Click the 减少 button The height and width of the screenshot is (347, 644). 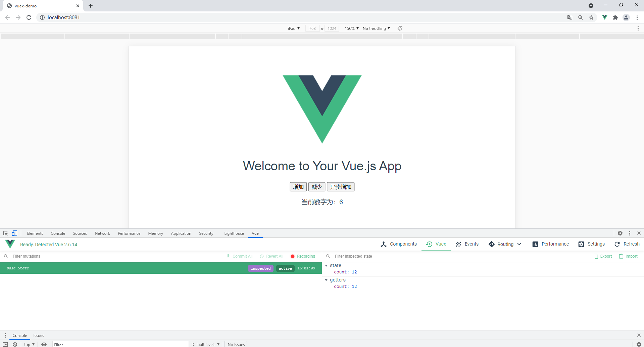click(x=317, y=187)
